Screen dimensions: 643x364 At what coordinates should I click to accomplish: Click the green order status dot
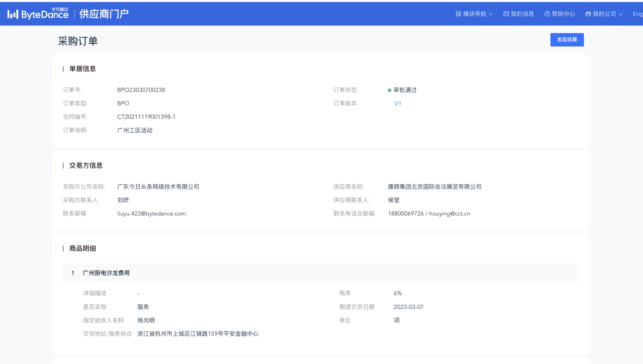389,90
